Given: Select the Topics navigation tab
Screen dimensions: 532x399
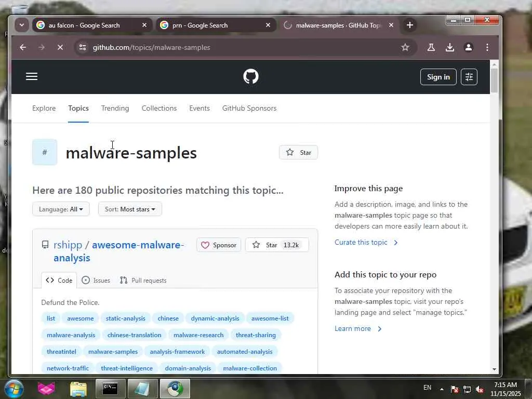Looking at the screenshot, I should coord(78,108).
